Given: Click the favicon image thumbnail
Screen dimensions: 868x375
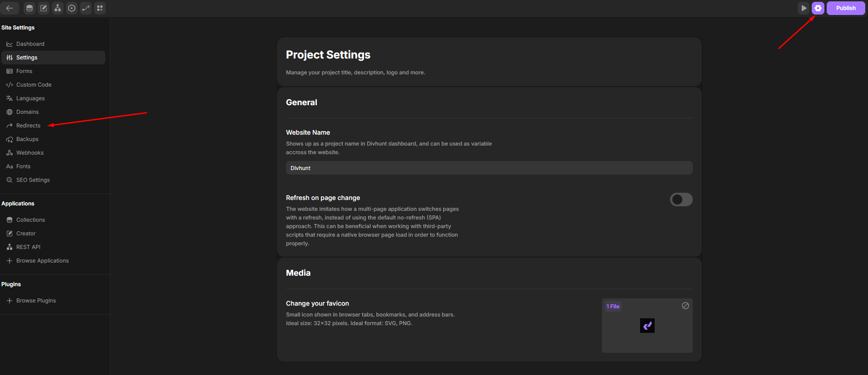Looking at the screenshot, I should [x=647, y=326].
